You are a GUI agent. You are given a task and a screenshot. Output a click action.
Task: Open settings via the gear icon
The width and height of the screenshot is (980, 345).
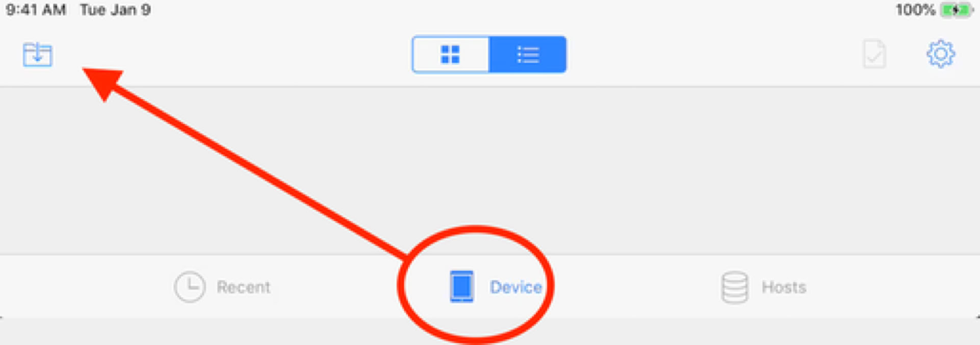(x=941, y=54)
